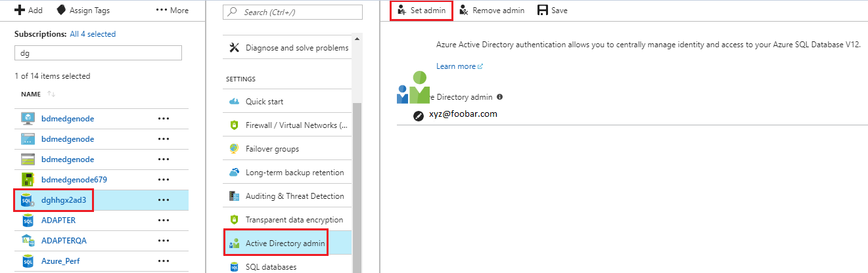Open the ellipsis menu for ADAPTER
Image resolution: width=868 pixels, height=273 pixels.
coord(164,220)
